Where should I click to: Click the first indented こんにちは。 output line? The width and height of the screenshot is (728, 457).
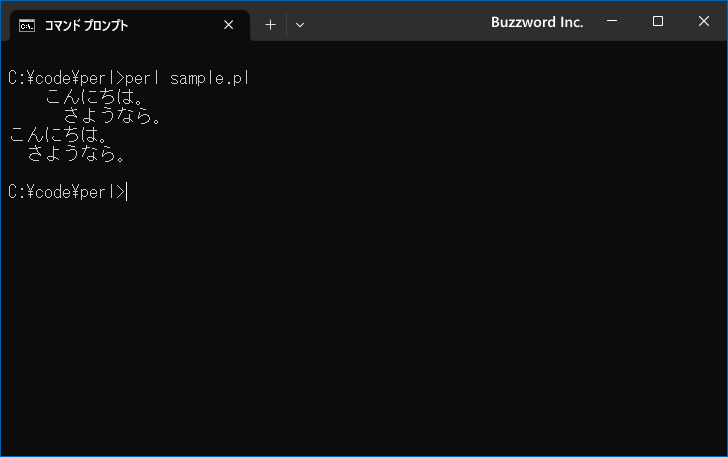pos(95,97)
